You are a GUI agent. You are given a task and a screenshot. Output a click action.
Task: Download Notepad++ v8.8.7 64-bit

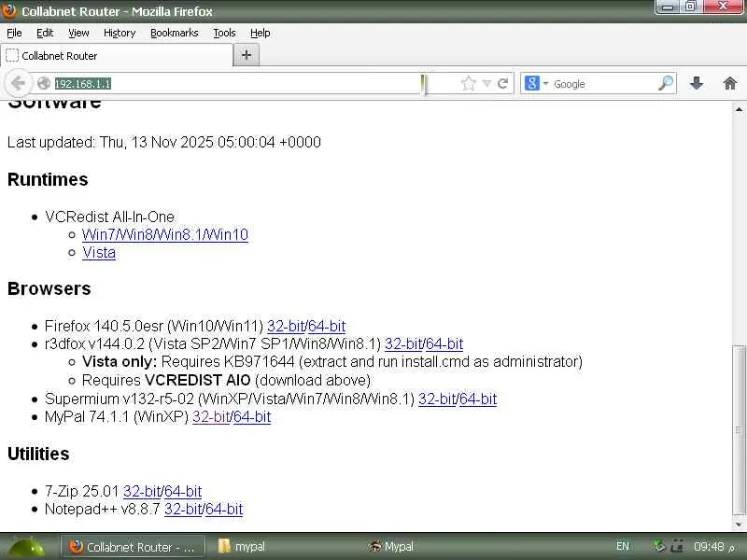click(x=224, y=509)
